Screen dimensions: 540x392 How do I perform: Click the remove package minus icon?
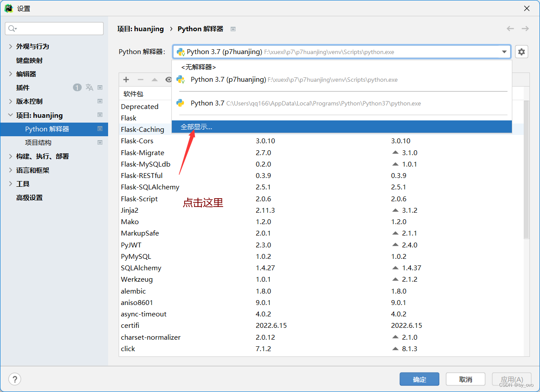tap(141, 80)
